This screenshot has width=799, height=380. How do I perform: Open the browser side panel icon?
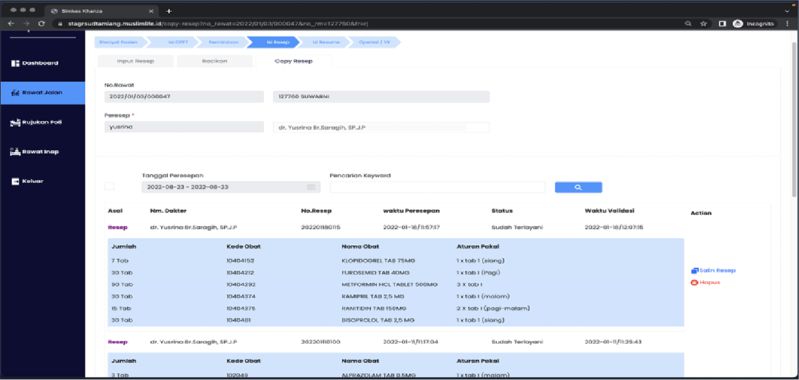coord(722,23)
